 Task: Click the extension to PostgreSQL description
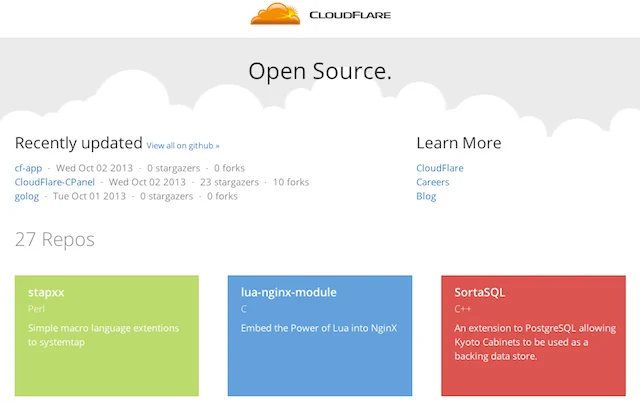click(535, 342)
